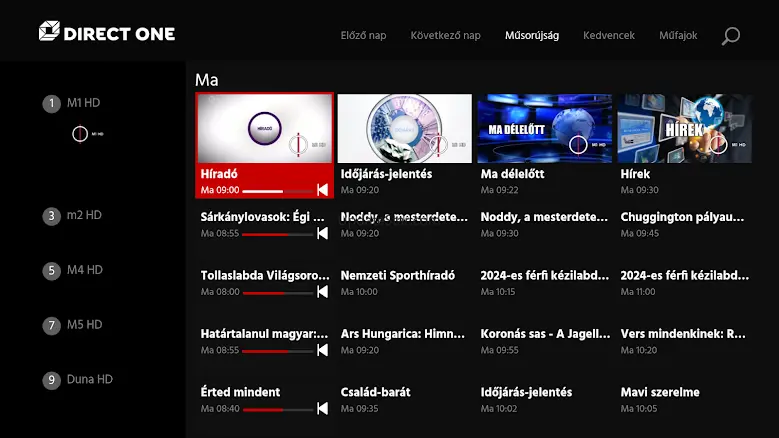This screenshot has height=438, width=779.
Task: Select channel number 9 badge
Action: click(51, 380)
